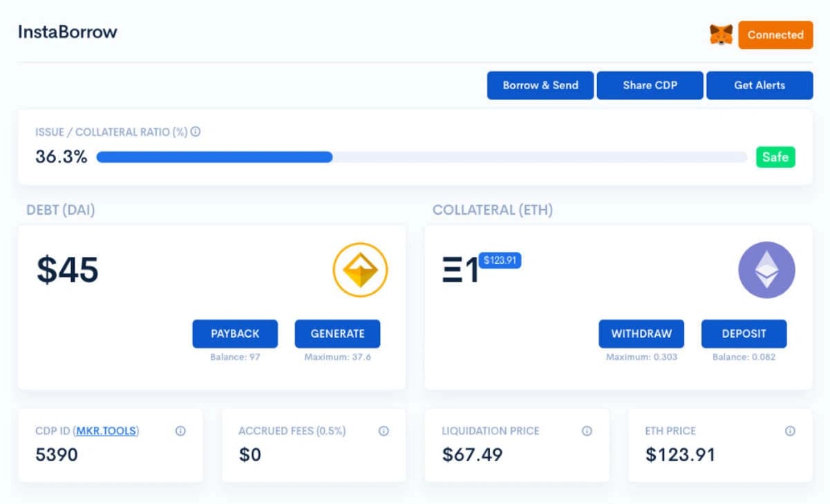Click the ETH price value $123.91
The image size is (830, 504).
click(680, 454)
